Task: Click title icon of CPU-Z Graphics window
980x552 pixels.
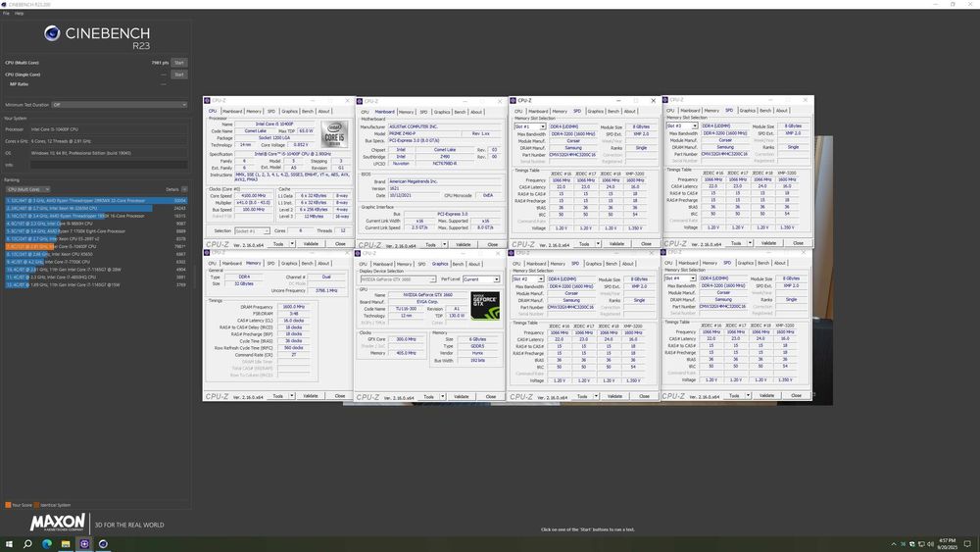Action: pyautogui.click(x=358, y=254)
